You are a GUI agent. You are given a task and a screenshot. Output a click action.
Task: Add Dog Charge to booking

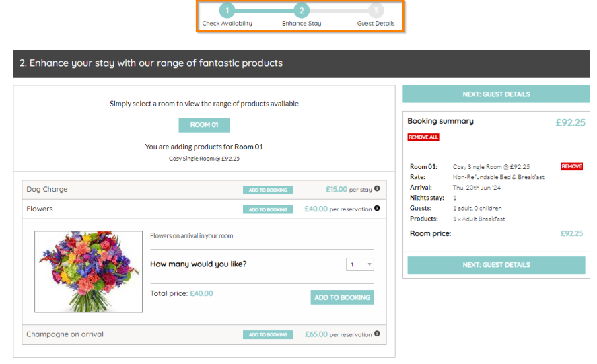coord(268,190)
